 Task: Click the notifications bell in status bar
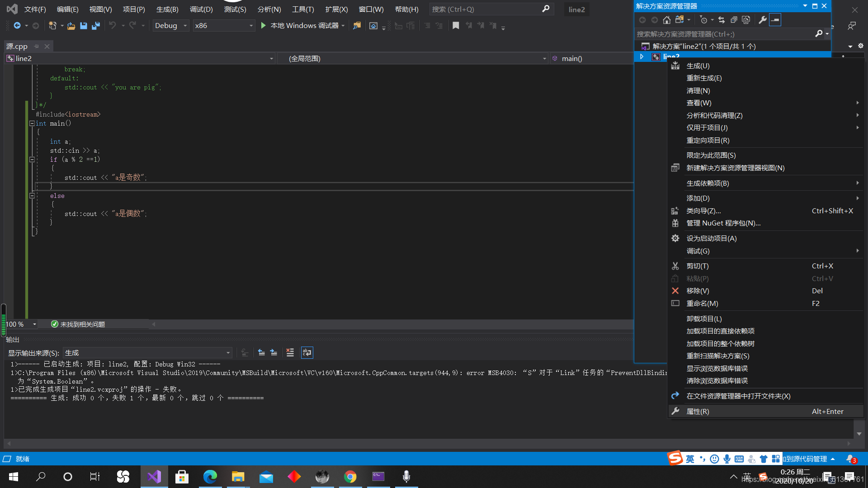(850, 459)
